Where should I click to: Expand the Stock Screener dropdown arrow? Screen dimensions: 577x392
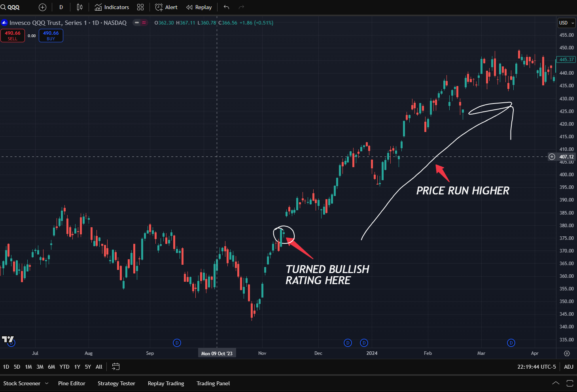pos(47,383)
